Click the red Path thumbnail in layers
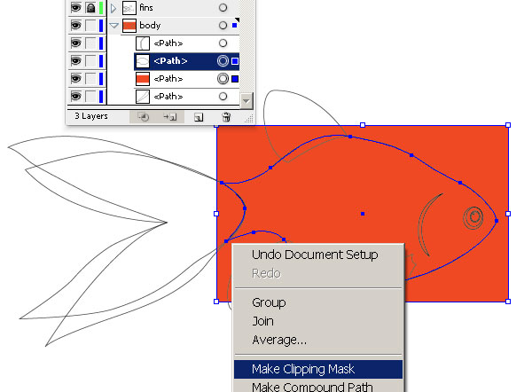This screenshot has height=392, width=532. (143, 79)
